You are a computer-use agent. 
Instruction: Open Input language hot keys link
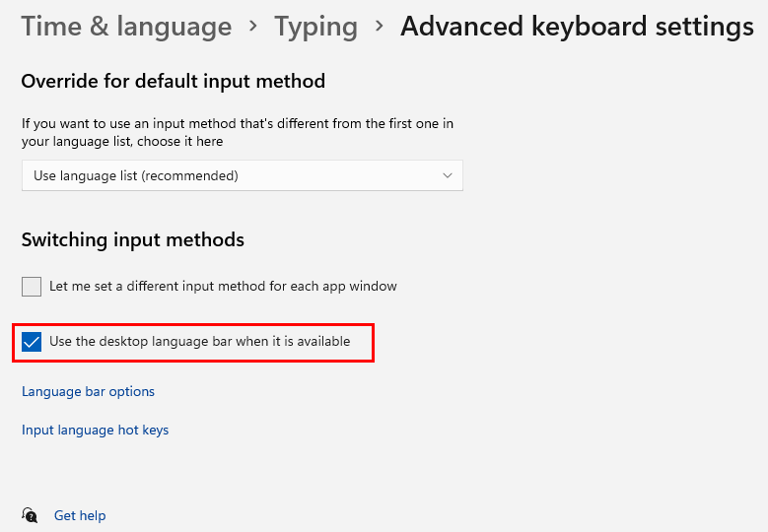click(x=95, y=431)
